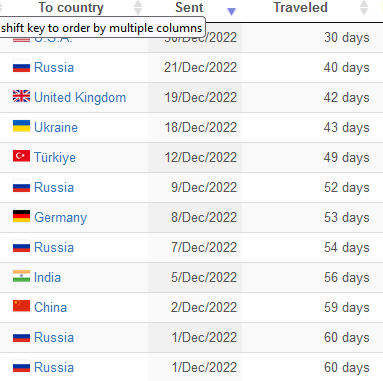Sort by the Sent column header
The image size is (383, 381).
pos(189,8)
